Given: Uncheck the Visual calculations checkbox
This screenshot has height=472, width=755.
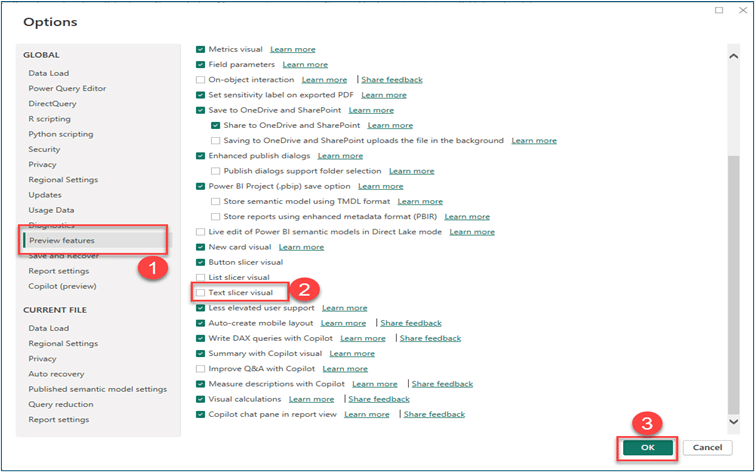Looking at the screenshot, I should [201, 399].
